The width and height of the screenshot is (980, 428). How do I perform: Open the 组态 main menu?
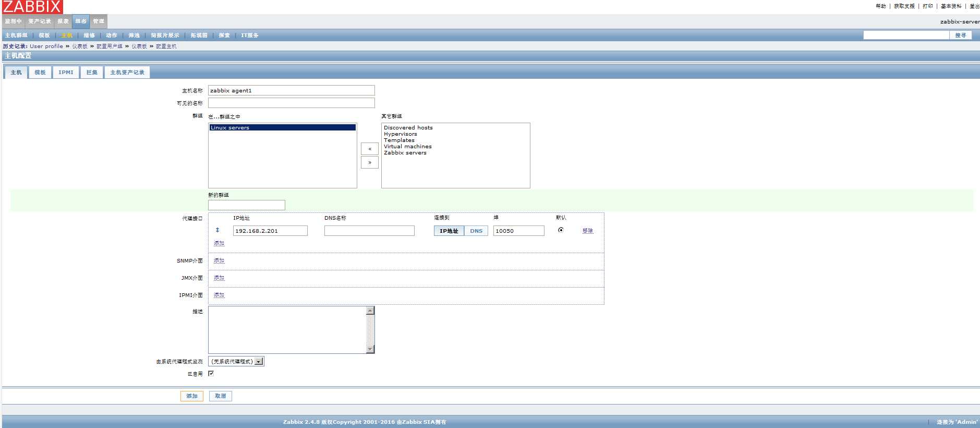pyautogui.click(x=81, y=21)
